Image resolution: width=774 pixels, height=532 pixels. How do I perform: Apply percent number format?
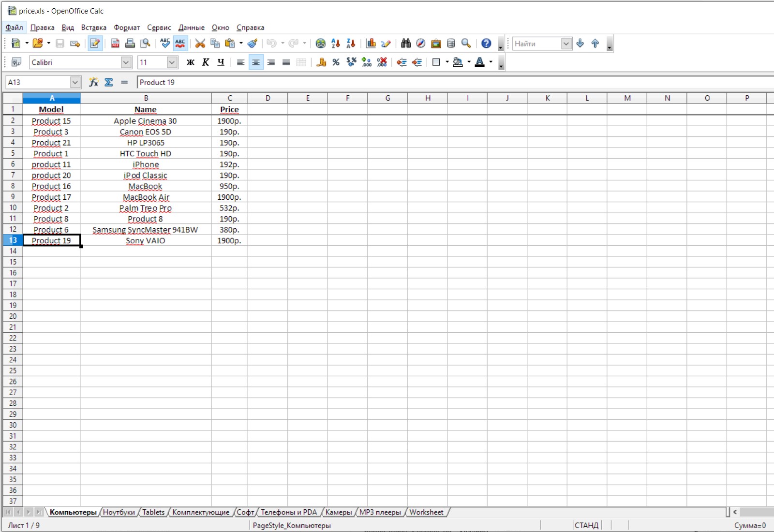(x=336, y=62)
